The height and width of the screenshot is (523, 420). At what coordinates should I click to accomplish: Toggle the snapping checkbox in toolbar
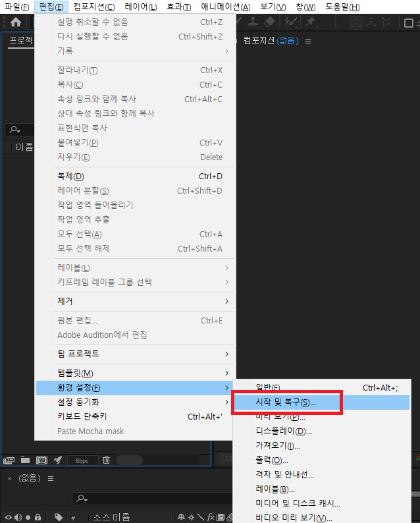point(409,23)
